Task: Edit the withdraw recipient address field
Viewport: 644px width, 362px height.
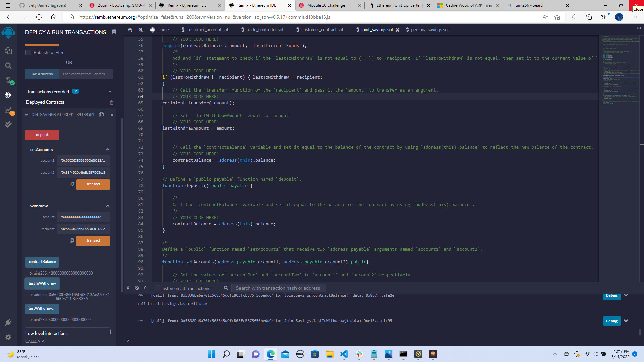Action: [x=83, y=229]
